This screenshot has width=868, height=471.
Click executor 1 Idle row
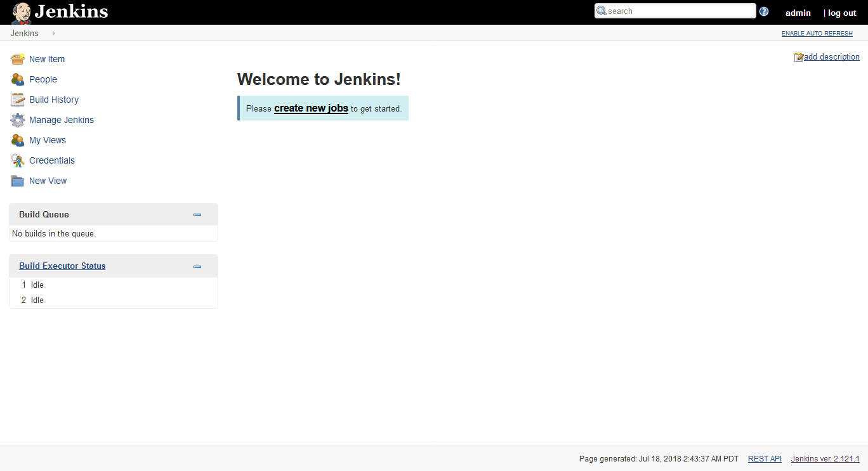[114, 285]
